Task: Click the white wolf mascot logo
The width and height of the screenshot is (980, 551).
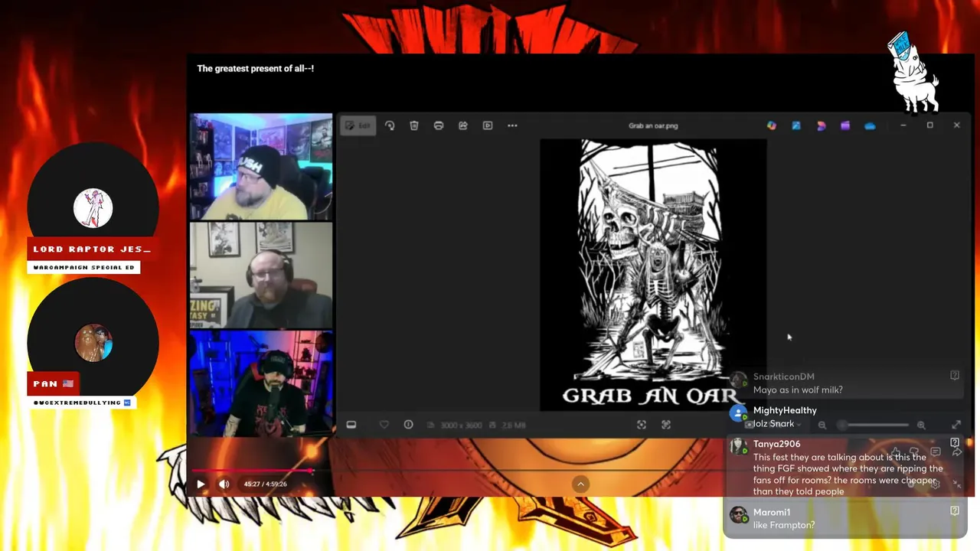Action: [x=913, y=71]
